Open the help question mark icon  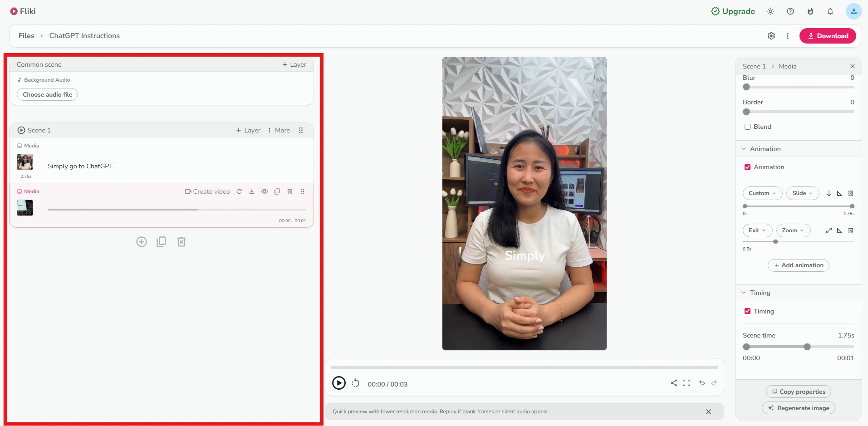click(x=790, y=11)
